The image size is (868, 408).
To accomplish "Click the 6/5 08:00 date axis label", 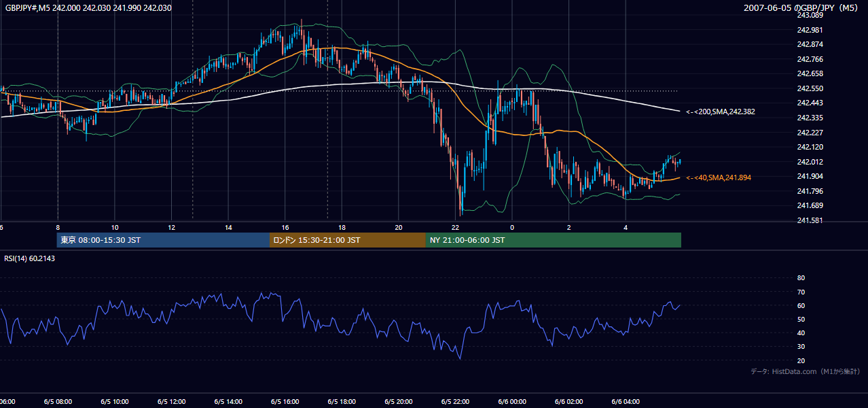I will coord(58,402).
